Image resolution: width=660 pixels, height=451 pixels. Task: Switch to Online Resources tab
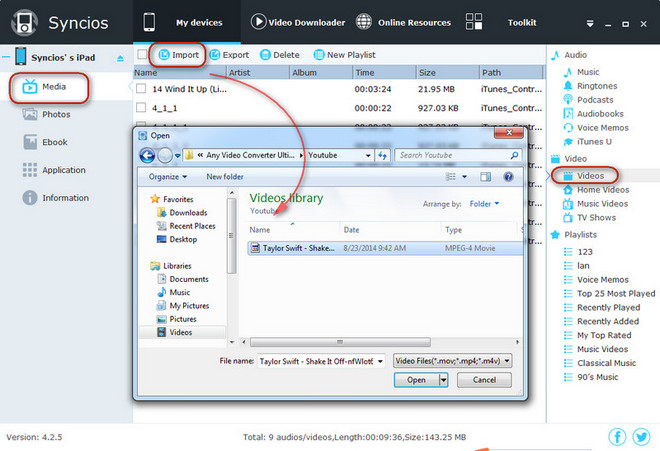(x=403, y=22)
